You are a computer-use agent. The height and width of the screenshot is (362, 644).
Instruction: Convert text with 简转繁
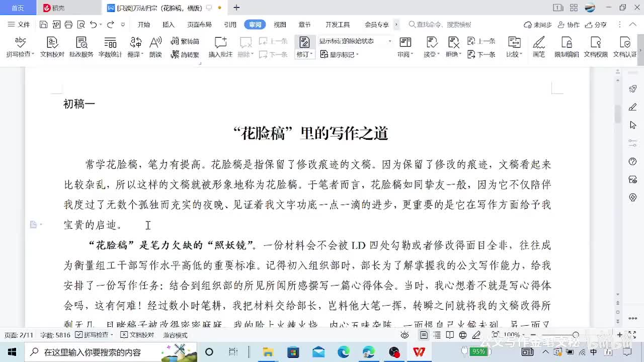point(185,54)
